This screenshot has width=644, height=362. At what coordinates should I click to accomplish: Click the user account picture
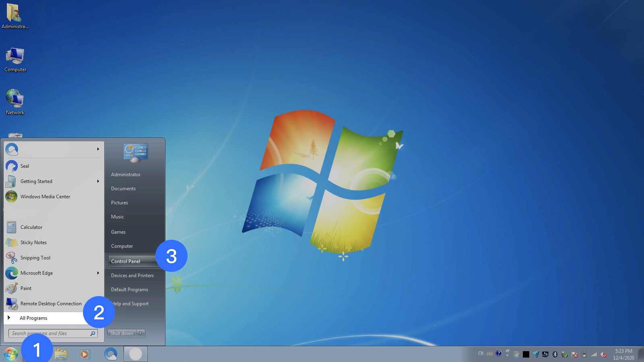[x=136, y=153]
